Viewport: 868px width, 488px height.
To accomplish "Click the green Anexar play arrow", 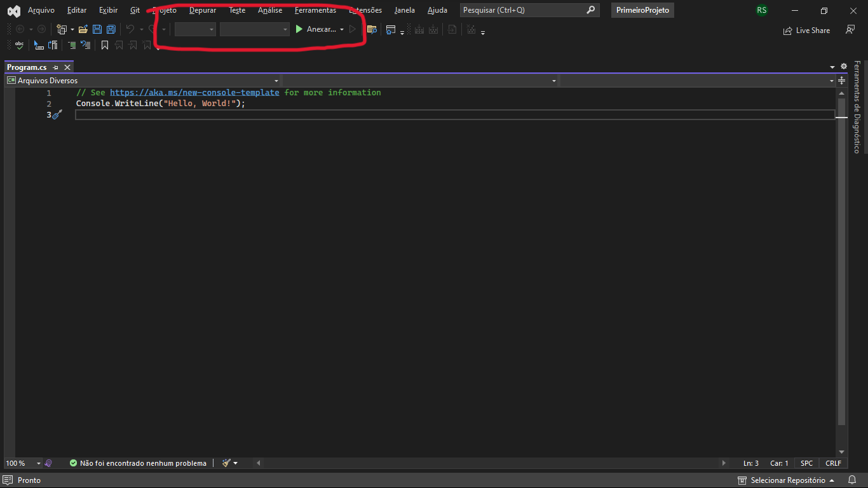I will [x=299, y=29].
